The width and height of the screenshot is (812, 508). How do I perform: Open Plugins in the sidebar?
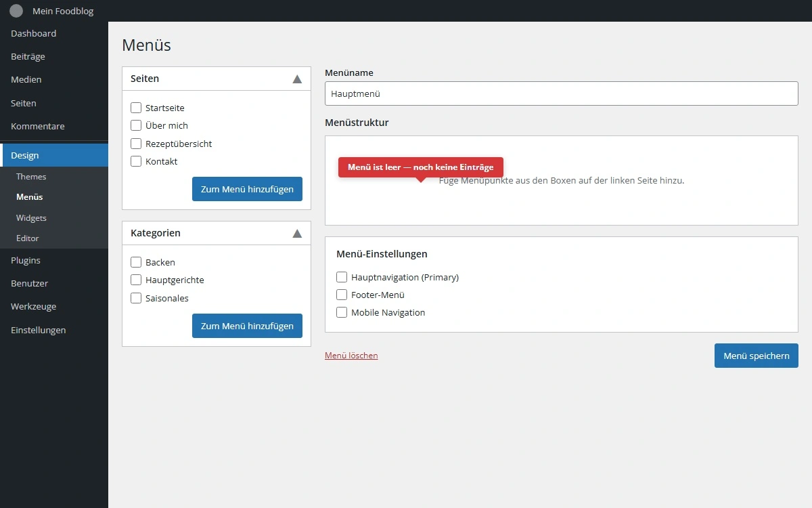tap(26, 260)
